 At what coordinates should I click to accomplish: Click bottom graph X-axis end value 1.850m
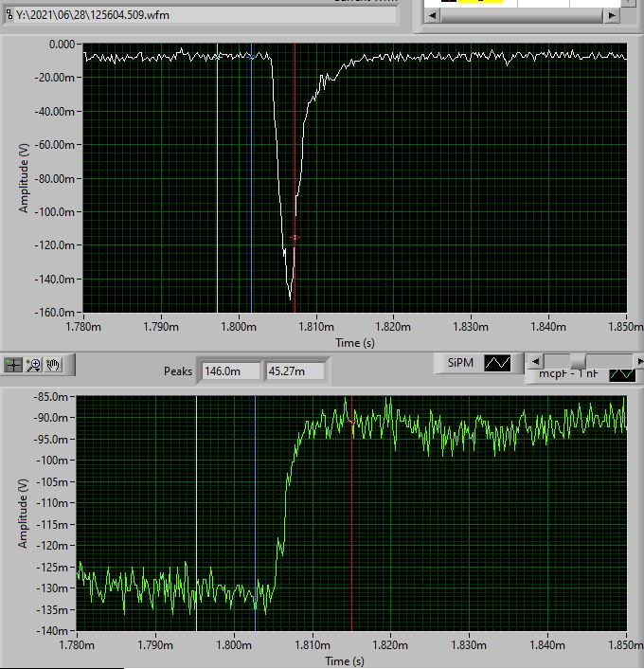(626, 644)
